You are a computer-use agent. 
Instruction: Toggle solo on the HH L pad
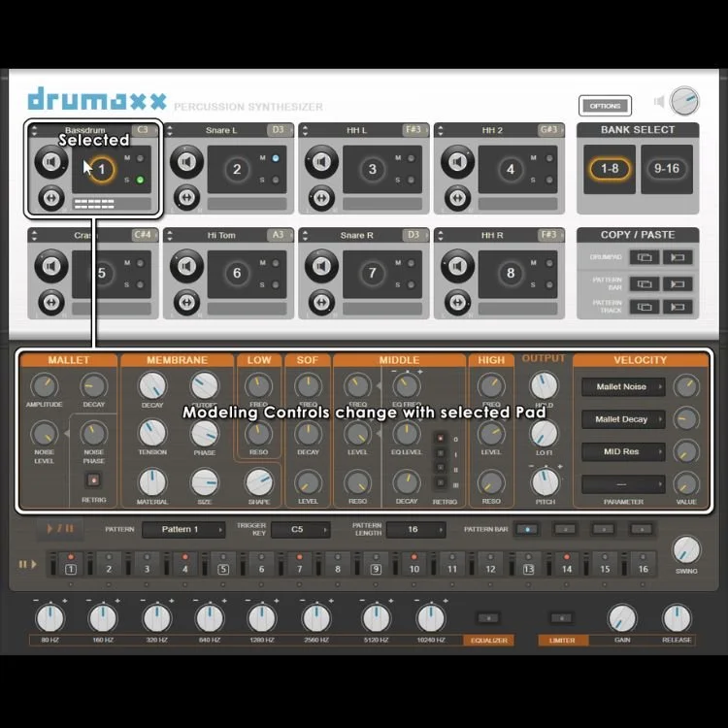(411, 180)
